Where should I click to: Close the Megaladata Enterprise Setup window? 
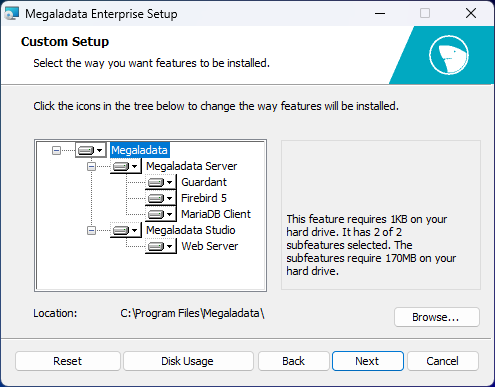(x=471, y=13)
